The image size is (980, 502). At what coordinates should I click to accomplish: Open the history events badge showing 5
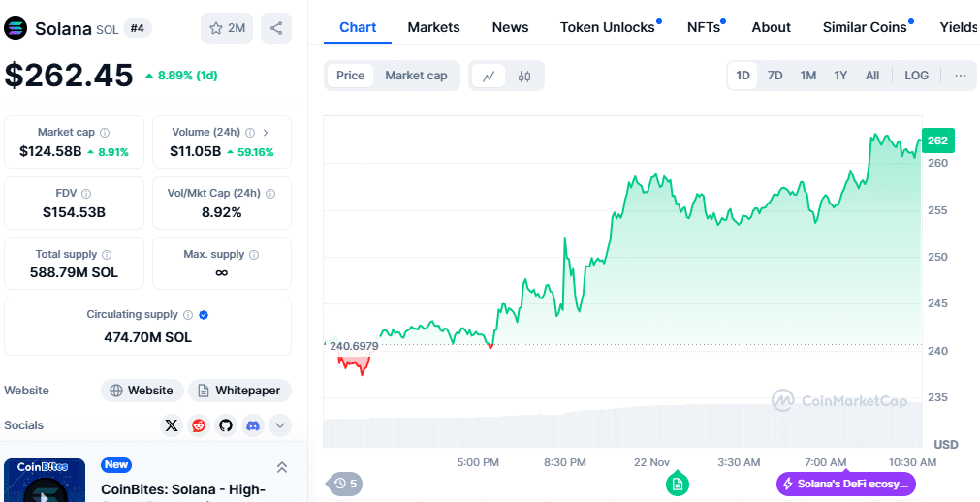[x=345, y=484]
